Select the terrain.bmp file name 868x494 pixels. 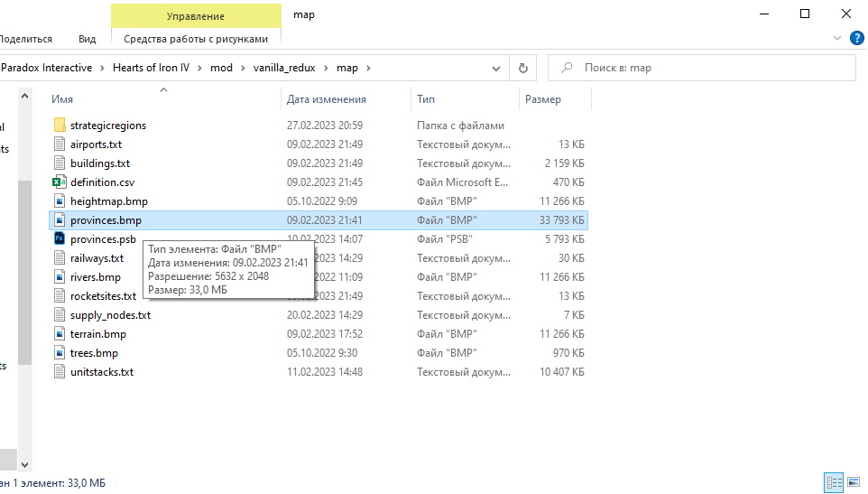[98, 334]
